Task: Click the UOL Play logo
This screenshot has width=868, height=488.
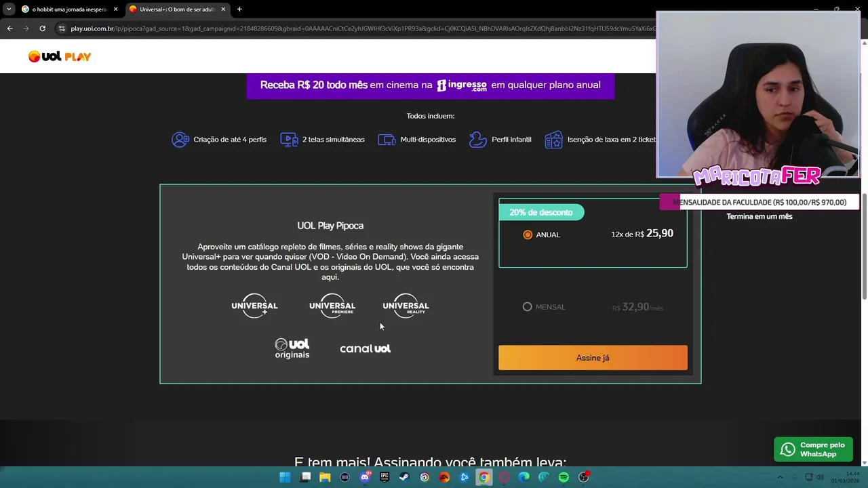Action: click(60, 56)
